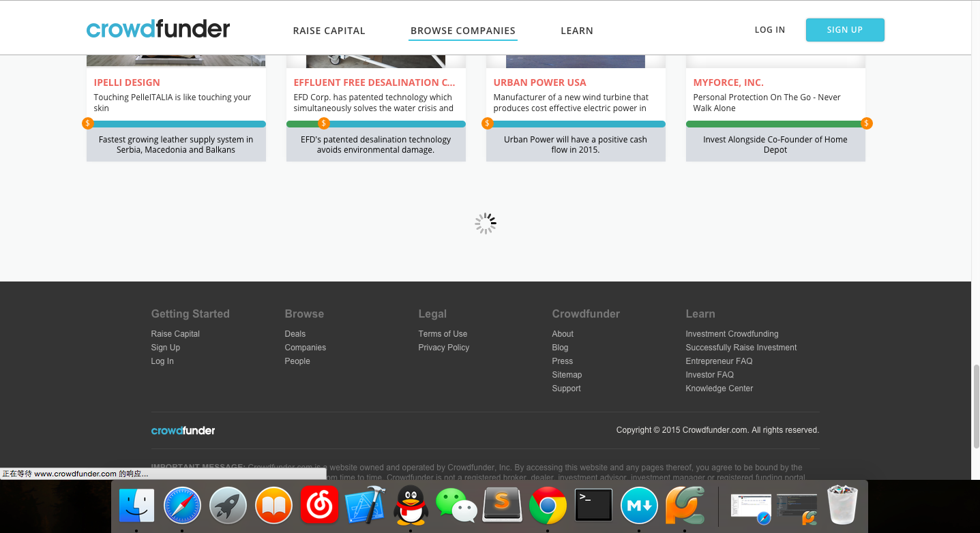Screen dimensions: 980x533
Task: Open IPELLI DESIGN company title
Action: click(x=127, y=82)
